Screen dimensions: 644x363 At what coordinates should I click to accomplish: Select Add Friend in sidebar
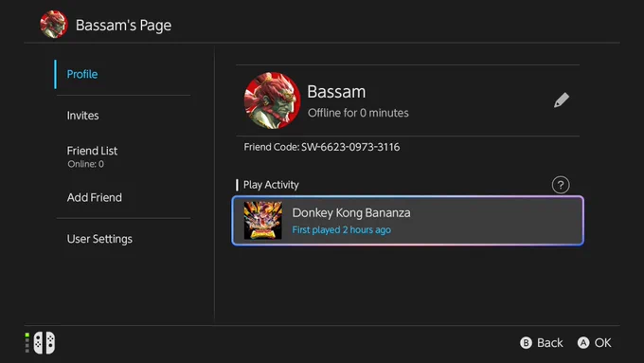click(x=95, y=198)
